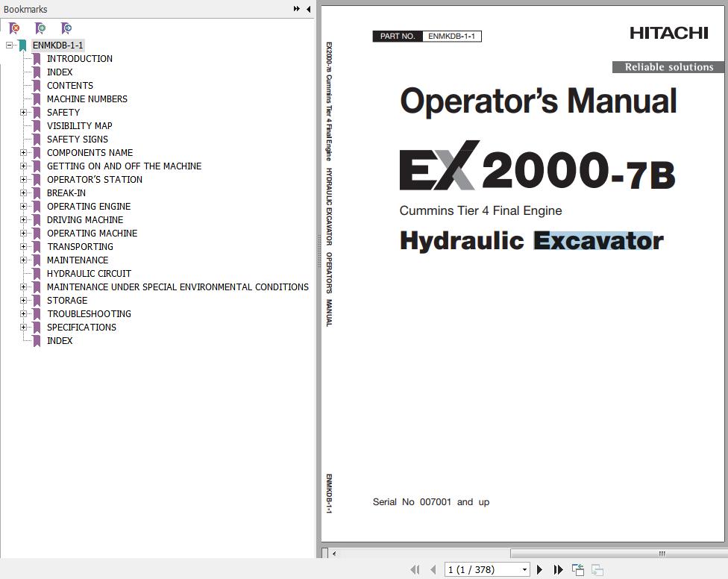The height and width of the screenshot is (579, 728).
Task: Click the Bookmarks panel title
Action: point(25,9)
